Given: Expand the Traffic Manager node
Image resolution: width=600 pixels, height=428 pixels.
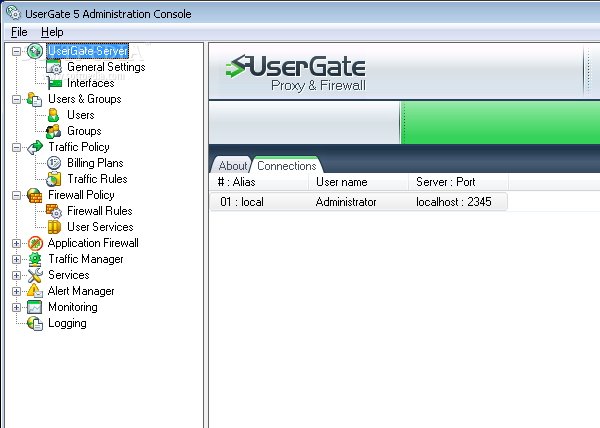Looking at the screenshot, I should (x=16, y=260).
